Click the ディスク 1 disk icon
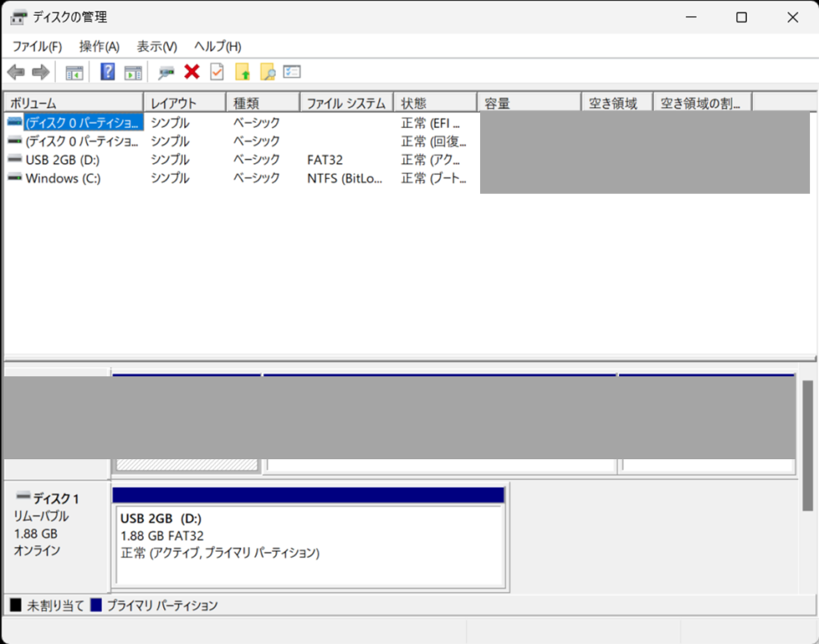The width and height of the screenshot is (819, 644). click(23, 496)
